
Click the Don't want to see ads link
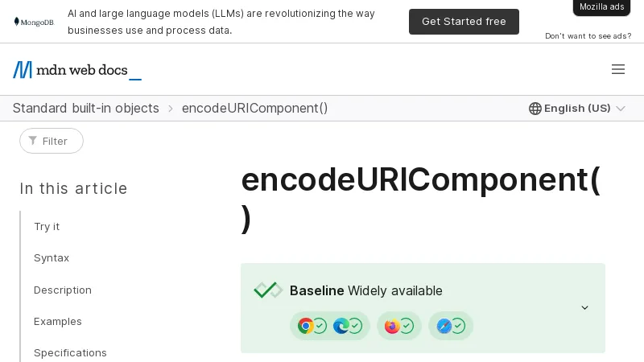click(x=584, y=36)
